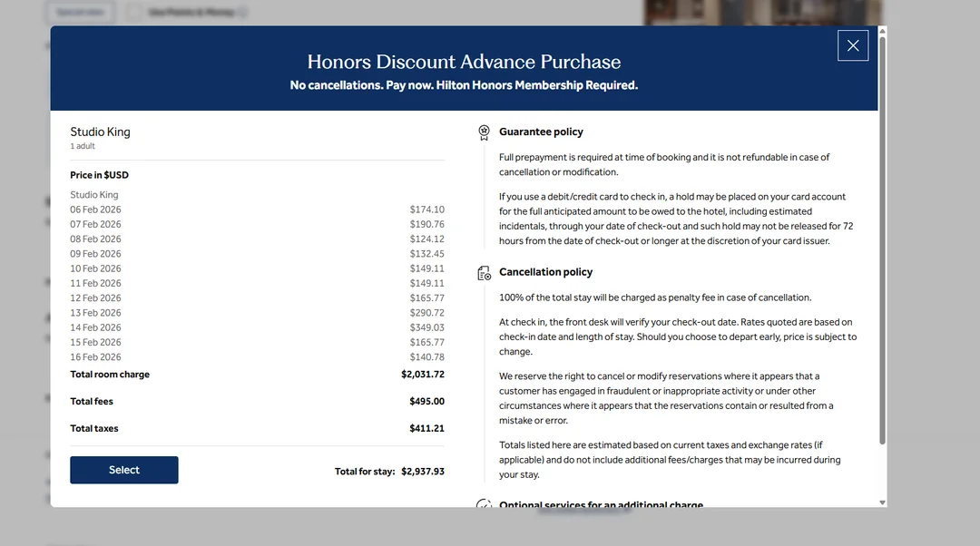Close the Honors Discount Advance Purchase dialog

pyautogui.click(x=852, y=45)
